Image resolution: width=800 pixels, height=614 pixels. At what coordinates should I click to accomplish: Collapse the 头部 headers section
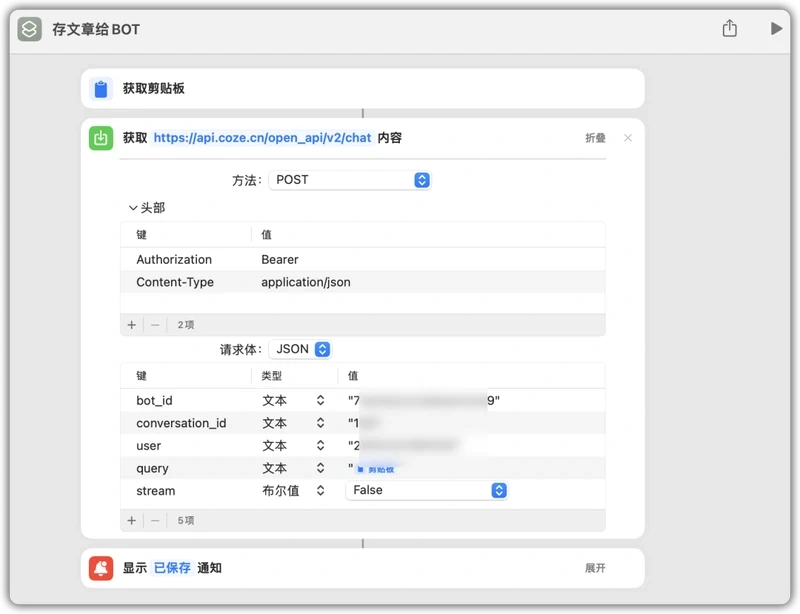tap(133, 208)
